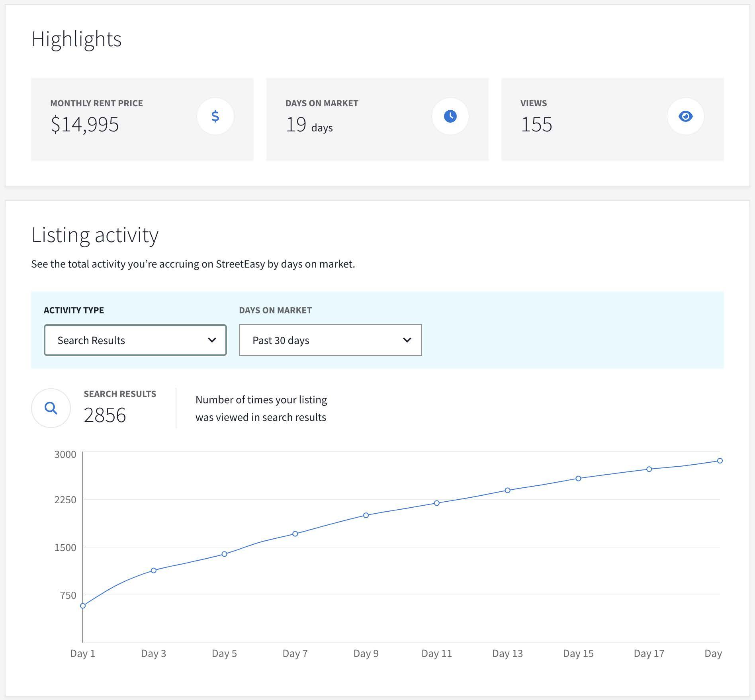Click the Day 7 data point on chart

click(x=295, y=534)
